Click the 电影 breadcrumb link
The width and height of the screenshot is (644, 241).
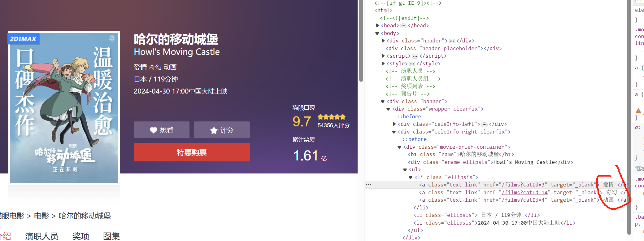tap(41, 216)
